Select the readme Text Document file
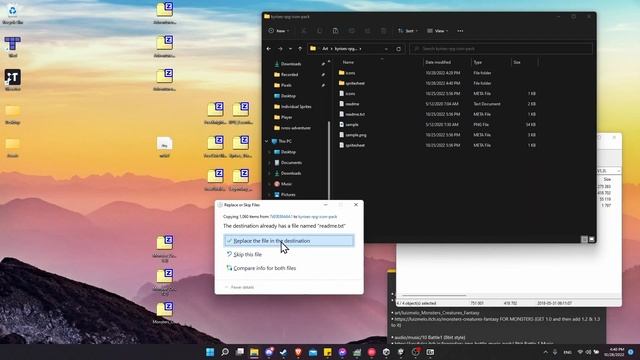640x360 pixels. pos(437,104)
